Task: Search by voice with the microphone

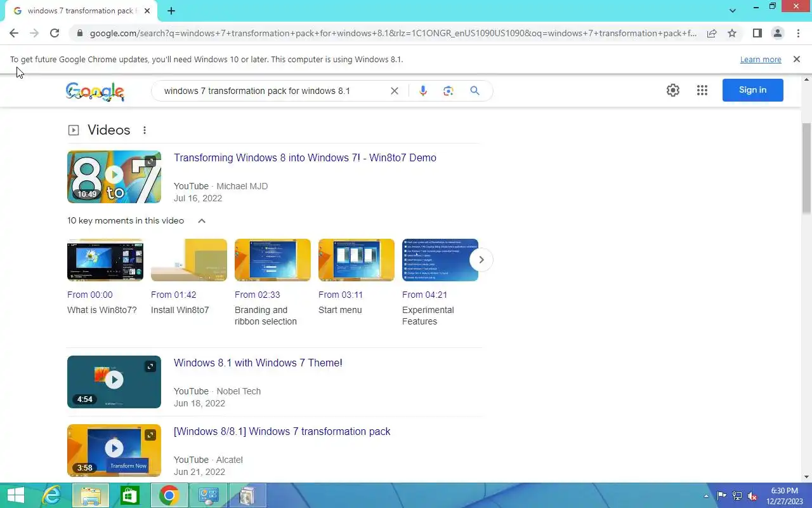Action: pyautogui.click(x=423, y=91)
